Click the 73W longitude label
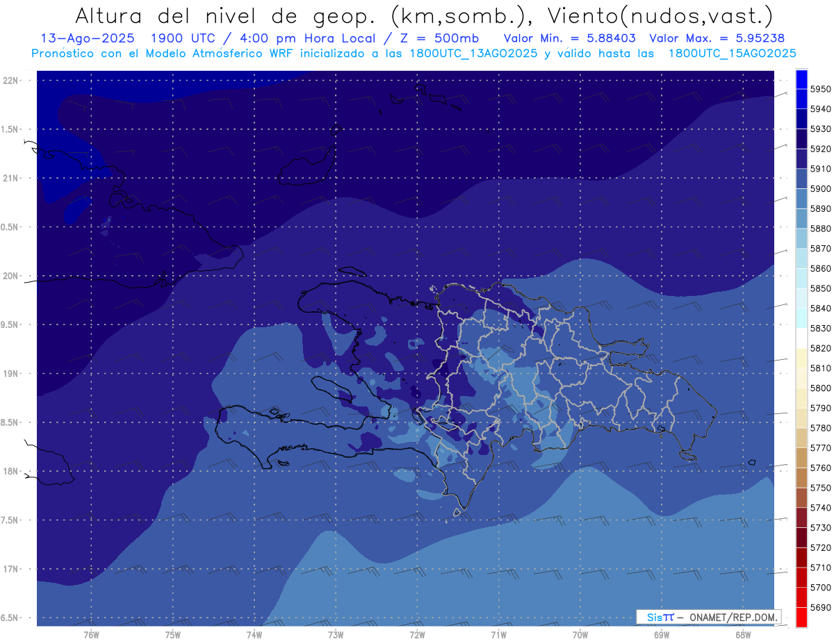The height and width of the screenshot is (644, 834). 336,634
